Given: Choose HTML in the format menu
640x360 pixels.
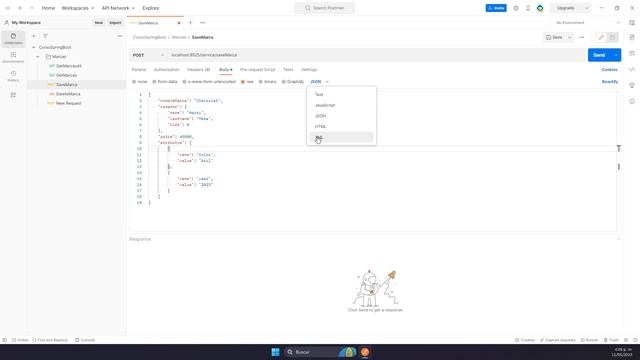Looking at the screenshot, I should coord(341,127).
